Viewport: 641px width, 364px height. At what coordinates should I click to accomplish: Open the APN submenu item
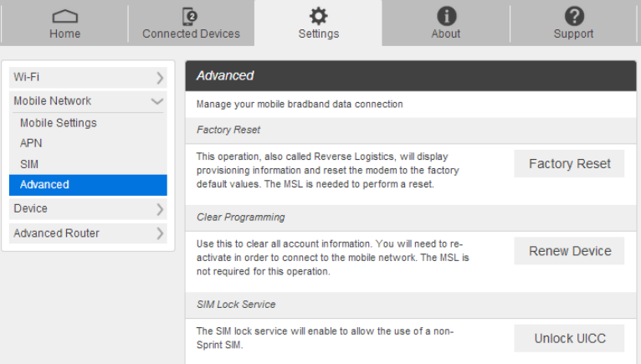[x=31, y=143]
